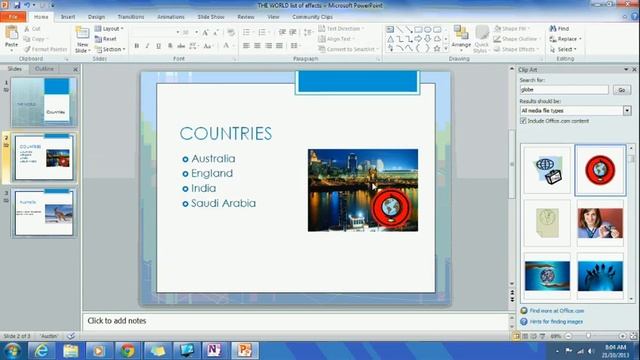
Task: Increase font size with Grow Font
Action: (205, 32)
